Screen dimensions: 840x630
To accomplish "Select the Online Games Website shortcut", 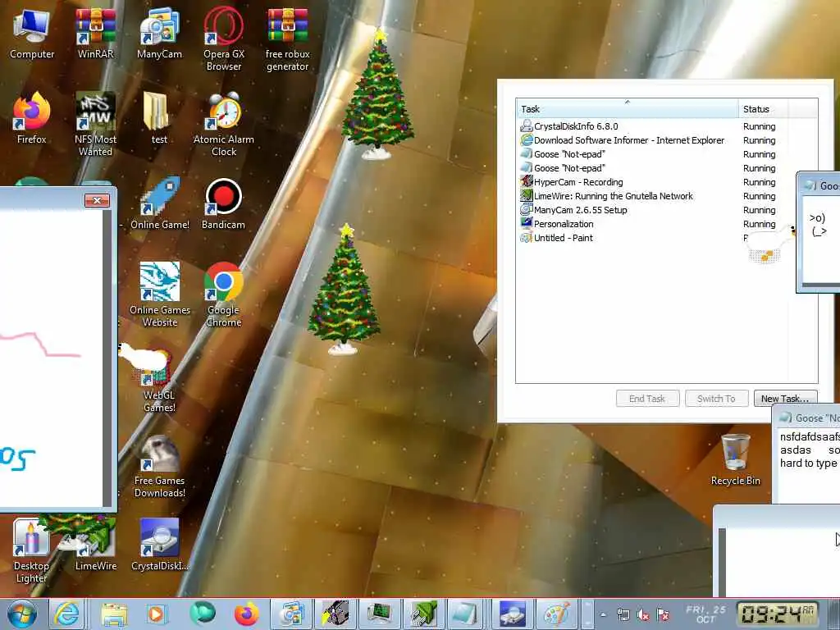I will tap(160, 294).
